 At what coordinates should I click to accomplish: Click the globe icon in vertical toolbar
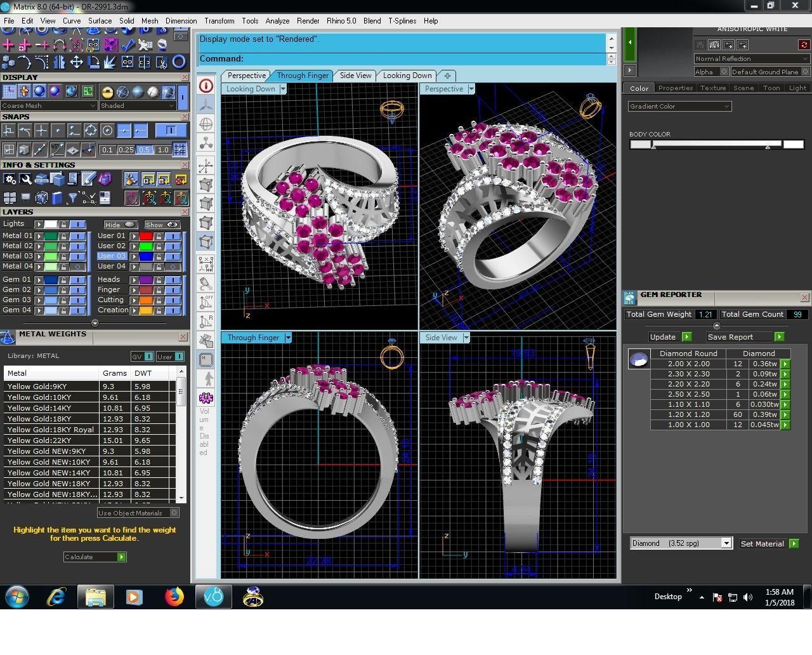206,124
